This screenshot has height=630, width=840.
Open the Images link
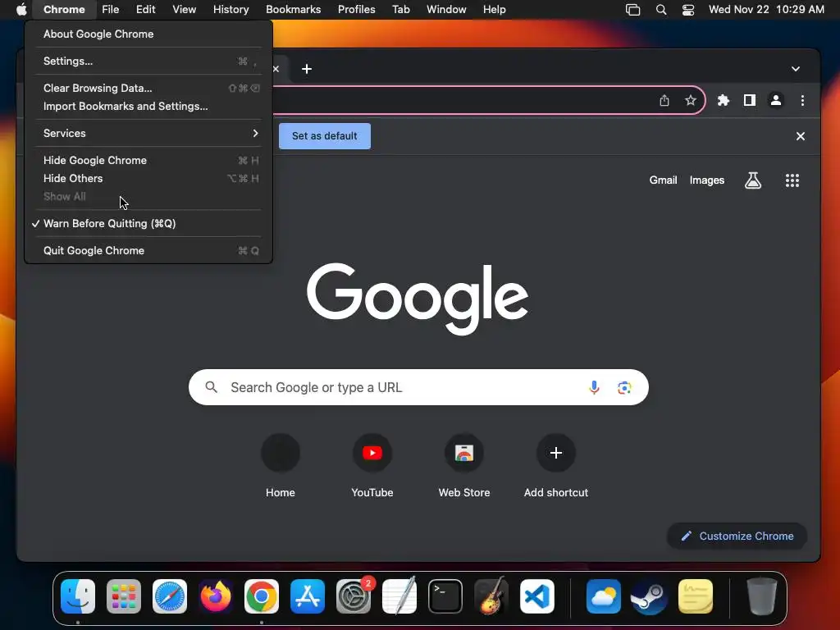706,180
